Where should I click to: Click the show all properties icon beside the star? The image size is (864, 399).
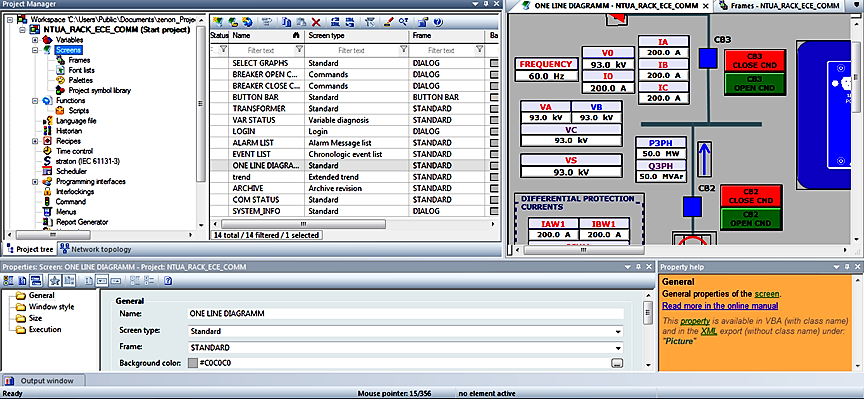pos(69,281)
